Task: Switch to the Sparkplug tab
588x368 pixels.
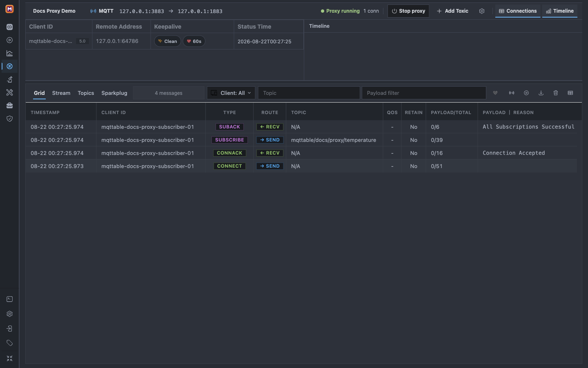Action: [x=114, y=93]
